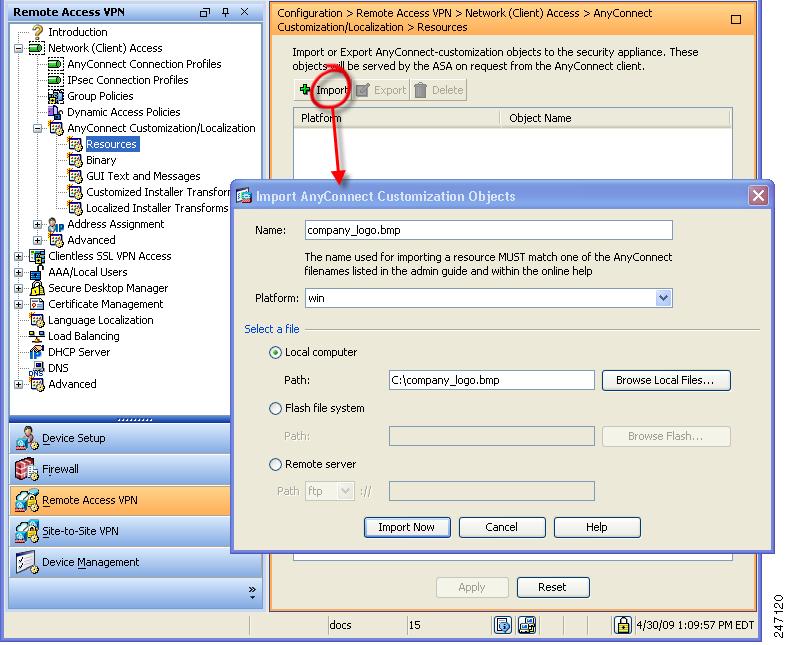Click the Group Policies icon
Screen dimensions: 793x645
56,96
